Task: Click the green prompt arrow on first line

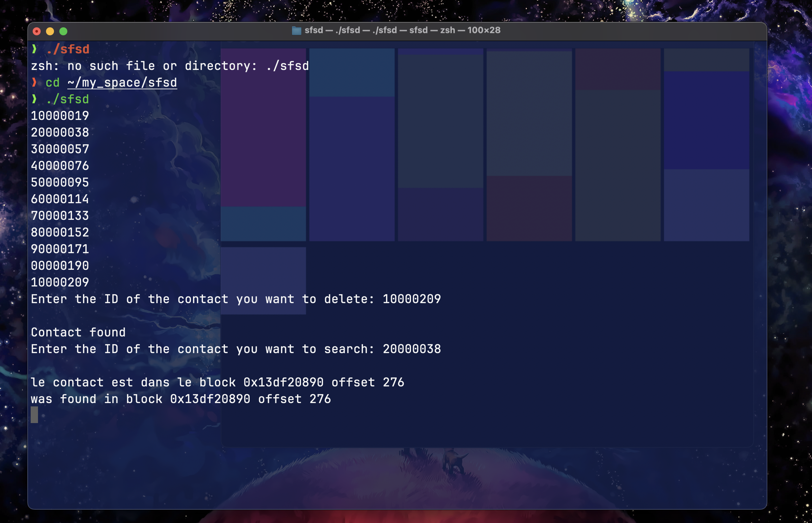Action: [34, 49]
